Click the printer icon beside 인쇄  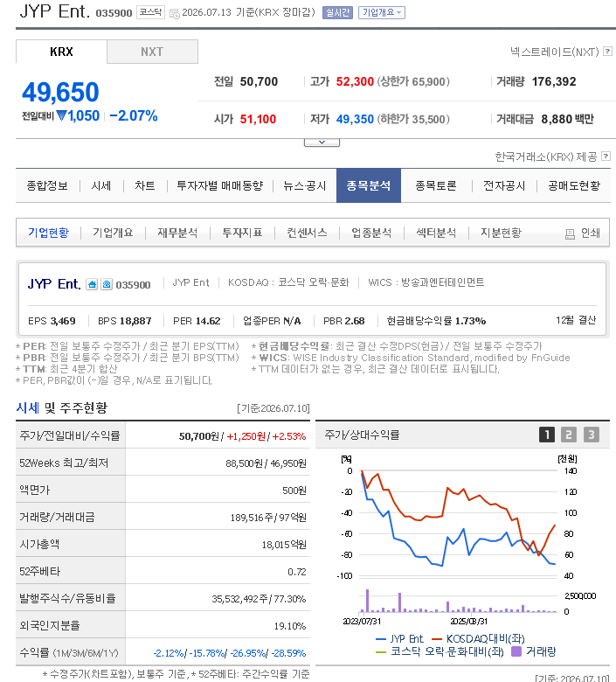(570, 234)
